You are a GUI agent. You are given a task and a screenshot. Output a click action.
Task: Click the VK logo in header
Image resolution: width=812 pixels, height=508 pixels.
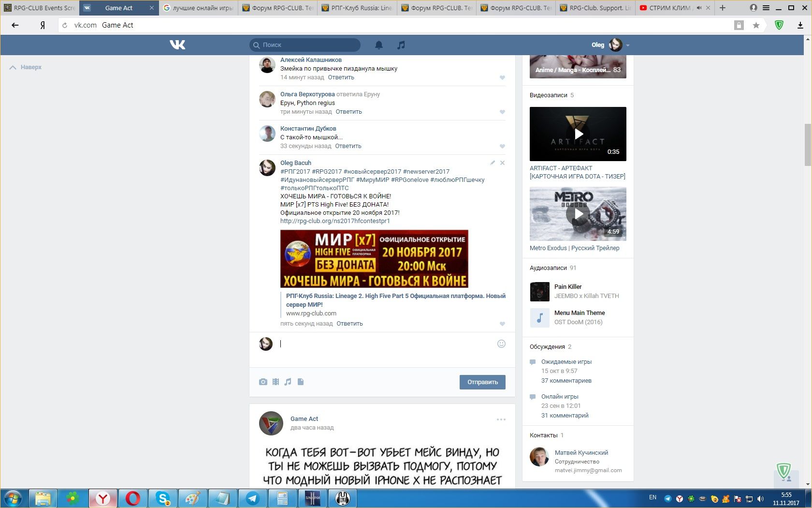pos(177,45)
